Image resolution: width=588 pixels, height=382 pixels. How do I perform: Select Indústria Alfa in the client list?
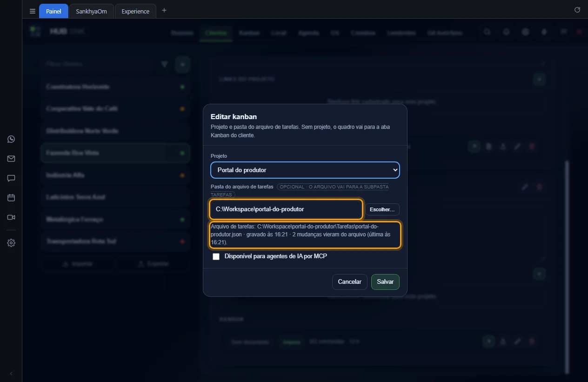click(115, 175)
